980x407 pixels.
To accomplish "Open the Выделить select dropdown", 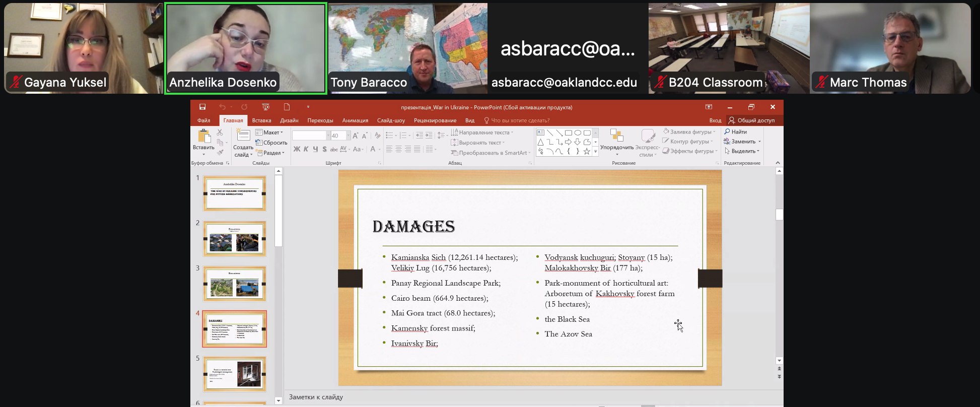I will (743, 151).
